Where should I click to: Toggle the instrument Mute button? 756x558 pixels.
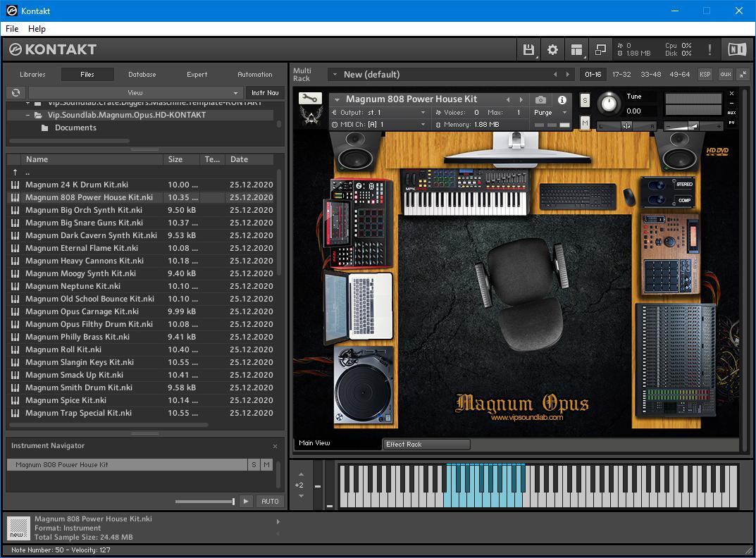[x=585, y=123]
